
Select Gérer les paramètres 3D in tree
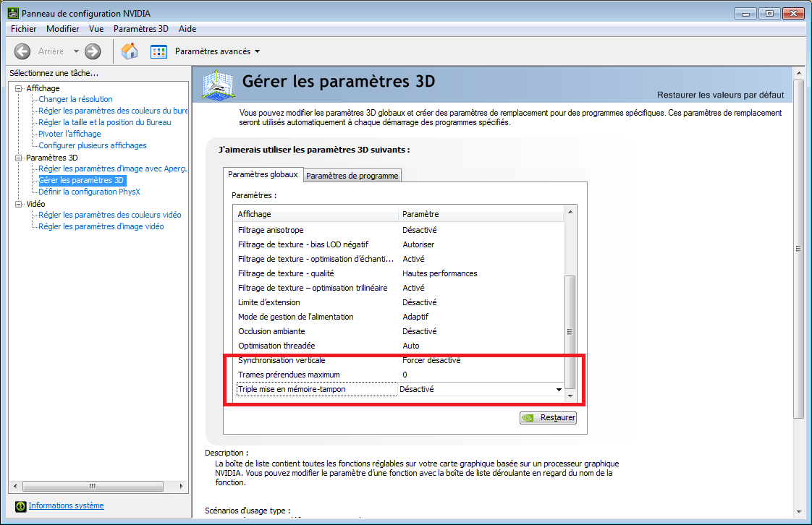tap(82, 181)
